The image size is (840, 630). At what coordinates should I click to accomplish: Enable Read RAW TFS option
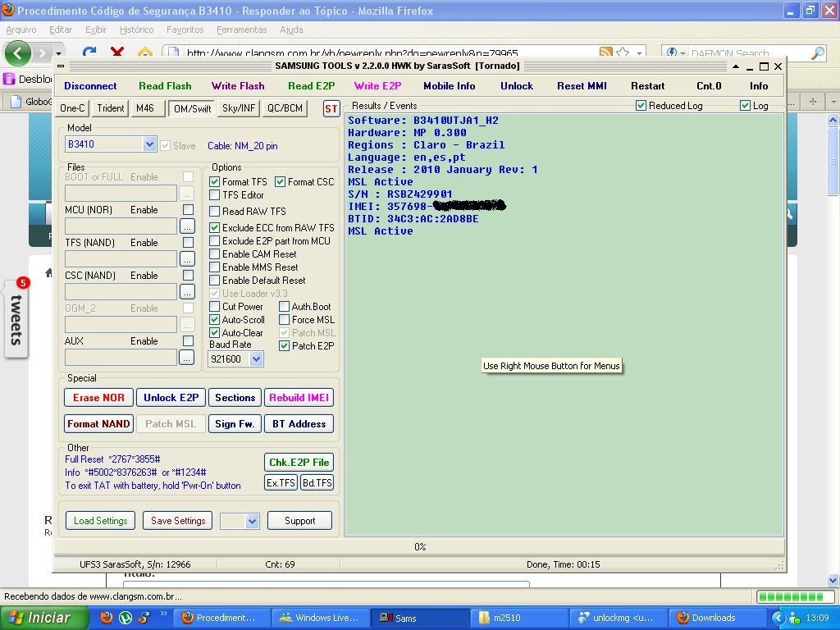click(214, 211)
